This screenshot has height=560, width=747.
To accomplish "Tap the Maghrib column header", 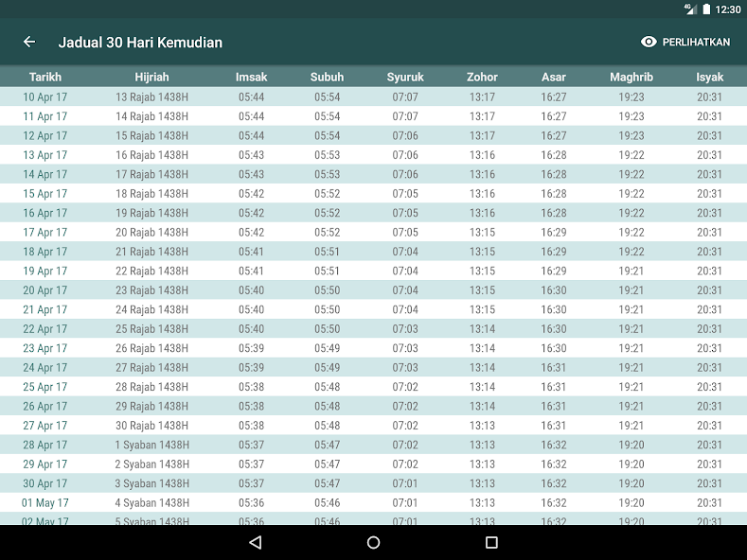I will pos(631,78).
